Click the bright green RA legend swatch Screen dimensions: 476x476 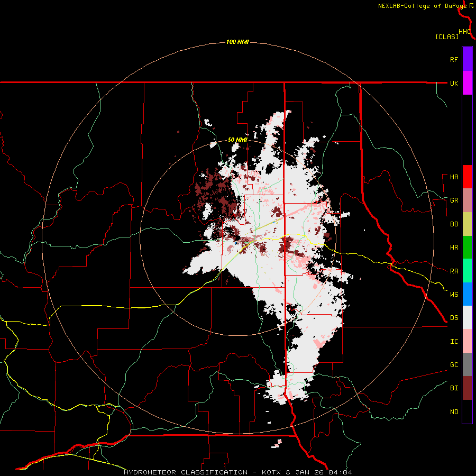(467, 271)
